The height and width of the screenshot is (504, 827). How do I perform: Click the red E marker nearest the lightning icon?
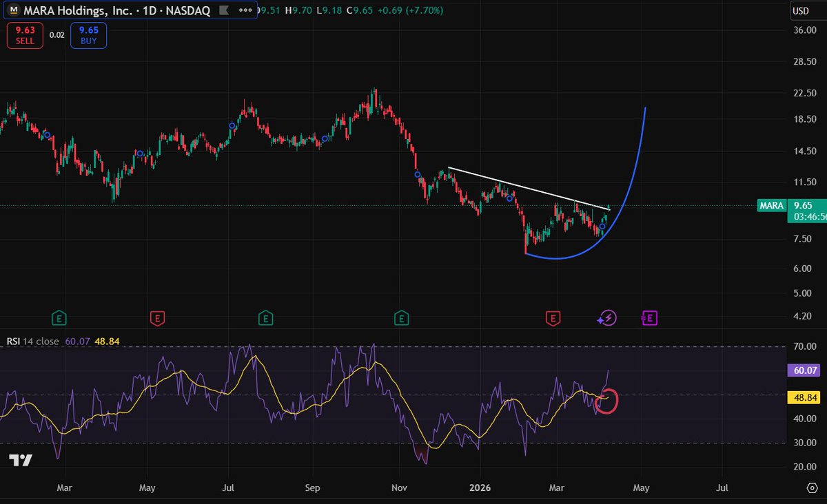[552, 317]
